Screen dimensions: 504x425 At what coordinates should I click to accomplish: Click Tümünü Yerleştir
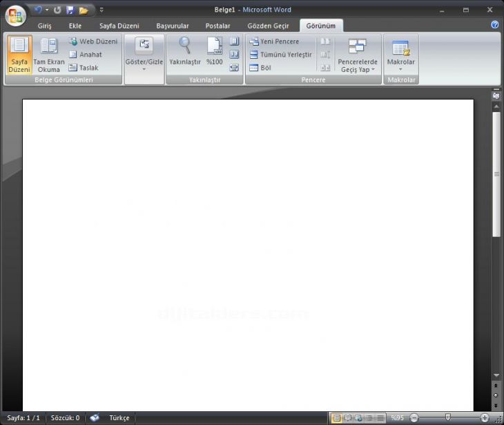click(281, 55)
